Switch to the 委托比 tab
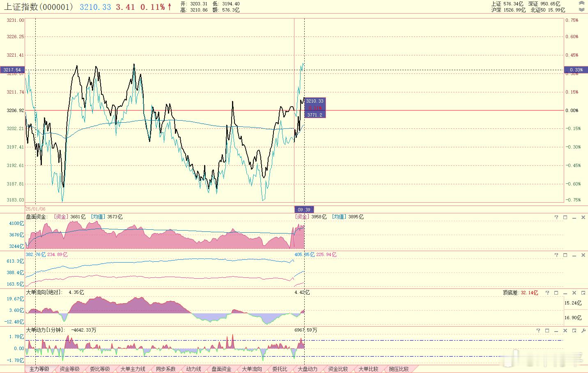 [280, 369]
